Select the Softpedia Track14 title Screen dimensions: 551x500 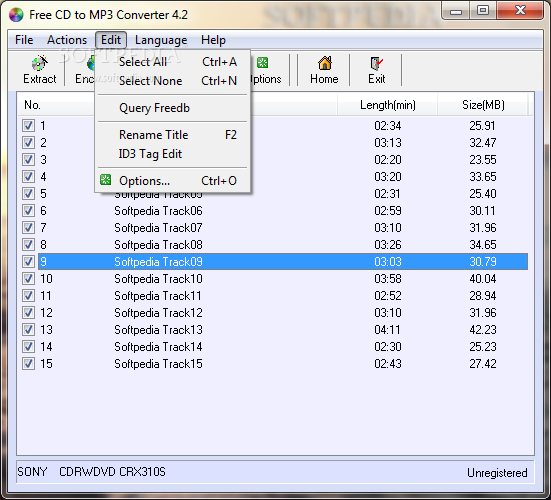click(x=158, y=347)
